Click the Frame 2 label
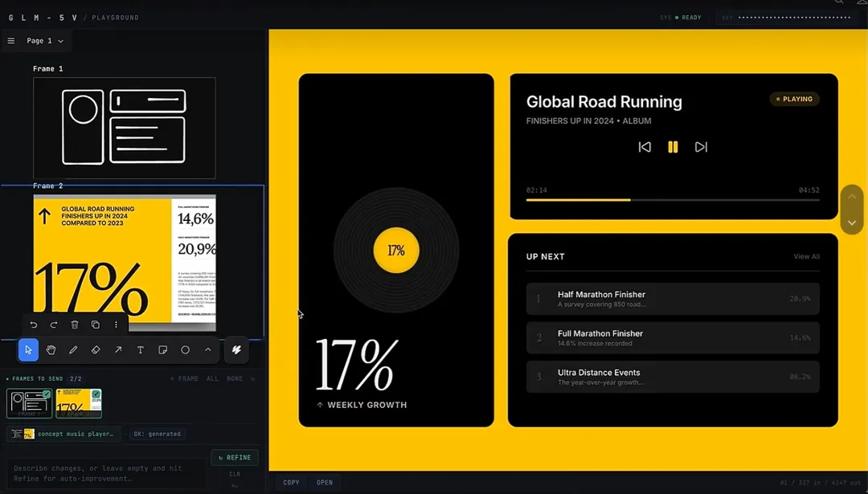The image size is (868, 494). click(47, 186)
